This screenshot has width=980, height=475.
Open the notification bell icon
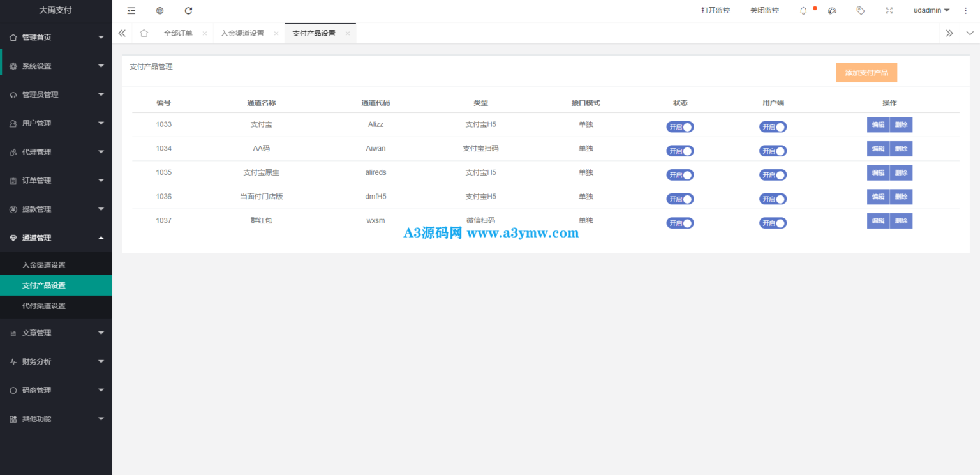(803, 11)
